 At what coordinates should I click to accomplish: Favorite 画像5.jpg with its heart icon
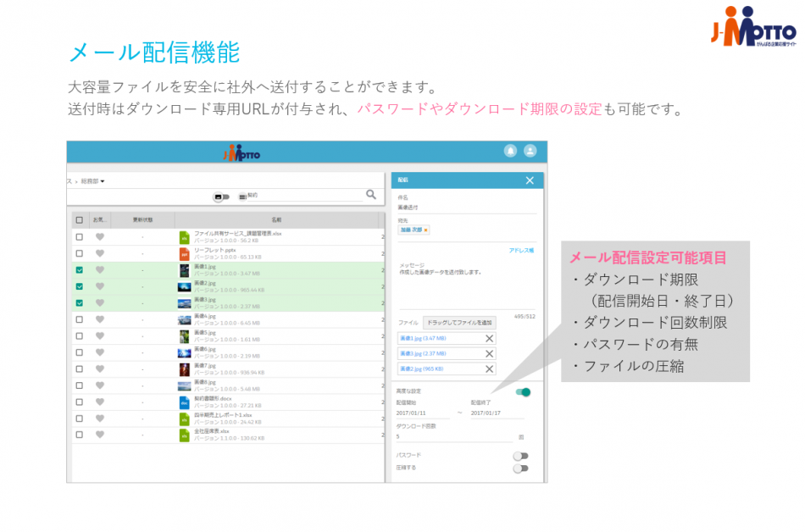coord(100,336)
